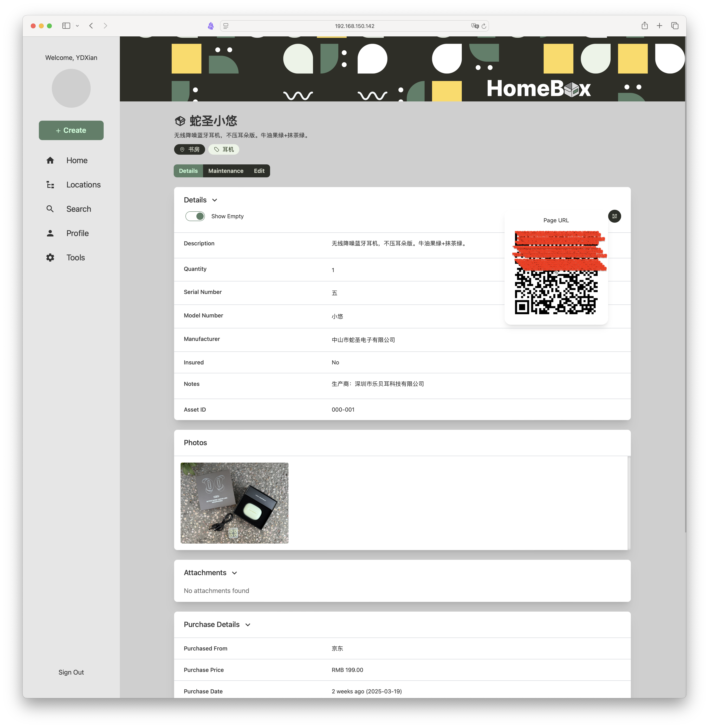Go back with the browser back arrow
This screenshot has width=709, height=728.
pyautogui.click(x=91, y=26)
